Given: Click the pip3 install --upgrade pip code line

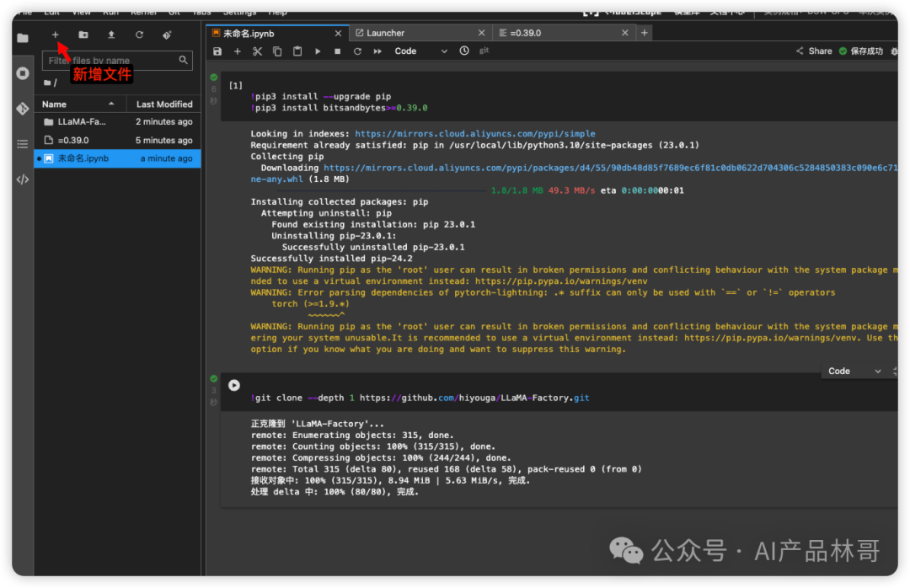Looking at the screenshot, I should [321, 96].
